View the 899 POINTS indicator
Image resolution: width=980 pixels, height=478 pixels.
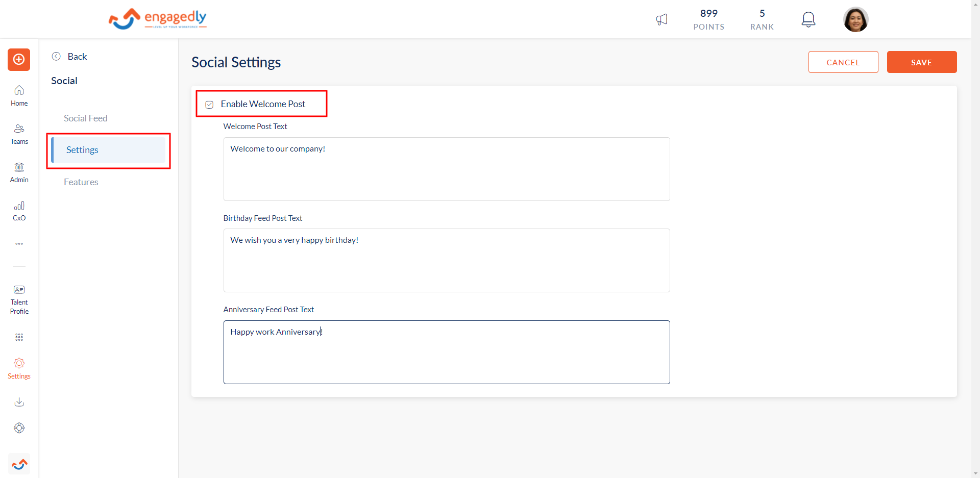pyautogui.click(x=709, y=19)
